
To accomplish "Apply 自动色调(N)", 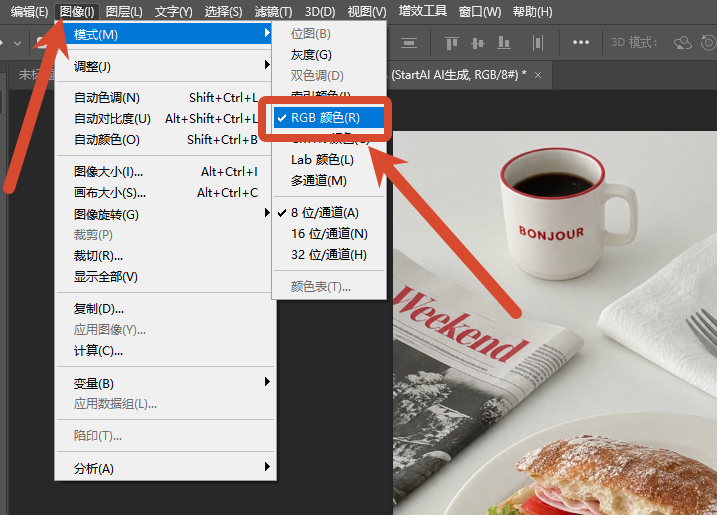I will click(165, 97).
